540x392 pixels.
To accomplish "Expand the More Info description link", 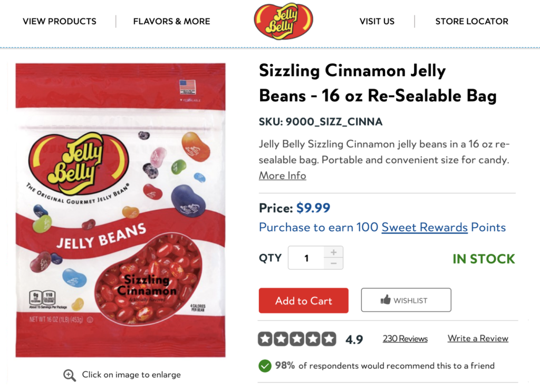I will (282, 175).
